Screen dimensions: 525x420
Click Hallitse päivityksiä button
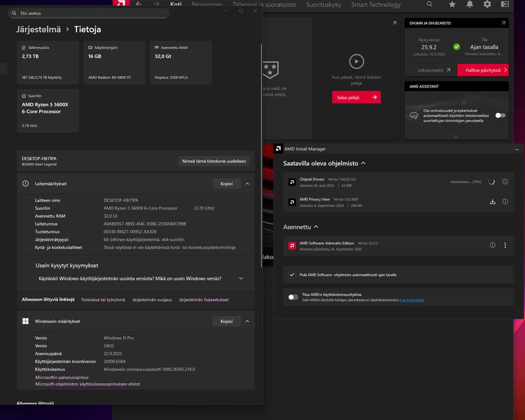(x=483, y=70)
